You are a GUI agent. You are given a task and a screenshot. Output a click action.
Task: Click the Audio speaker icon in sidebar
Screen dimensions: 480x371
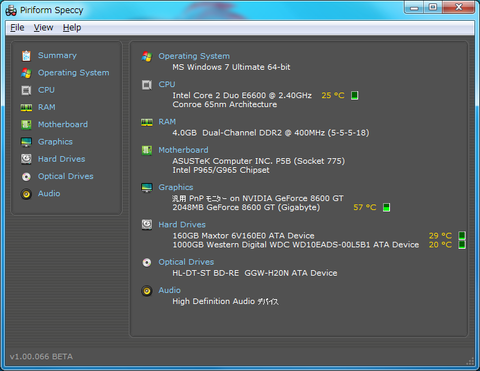point(26,194)
